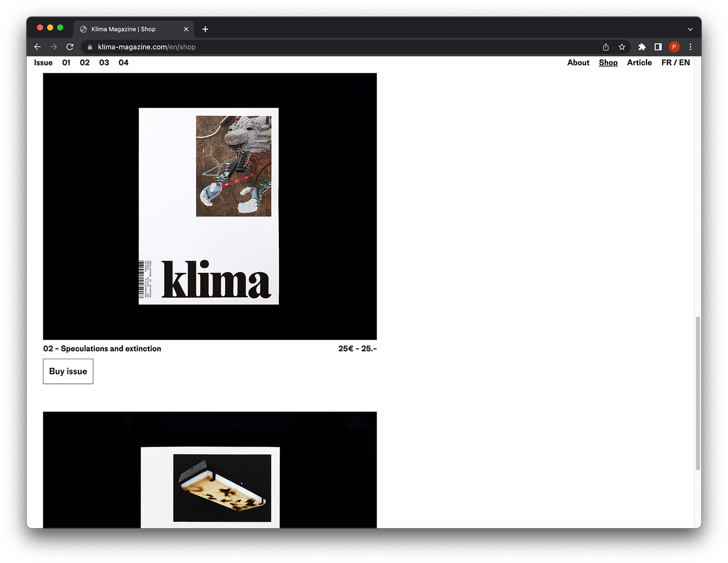
Task: Open a new browser tab
Action: click(205, 29)
